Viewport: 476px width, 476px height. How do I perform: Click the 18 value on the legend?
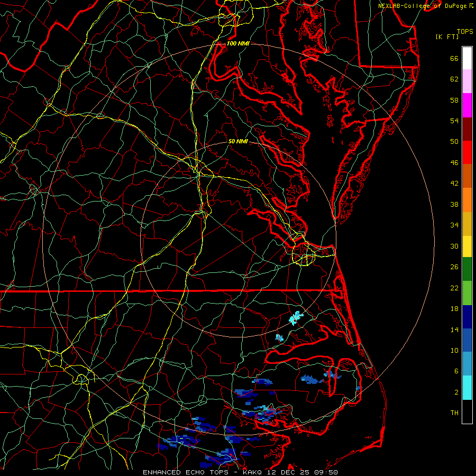click(454, 309)
